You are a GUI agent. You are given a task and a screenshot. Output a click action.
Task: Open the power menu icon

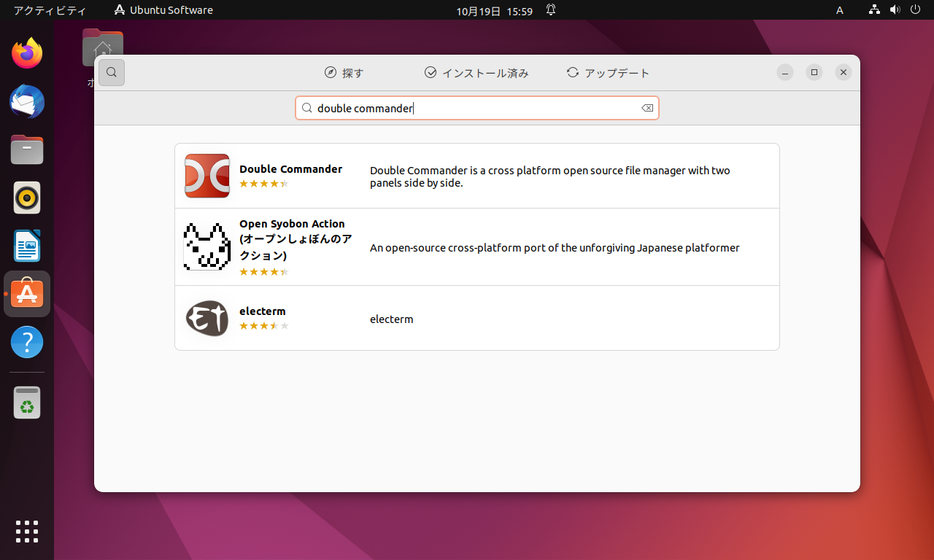pyautogui.click(x=916, y=10)
